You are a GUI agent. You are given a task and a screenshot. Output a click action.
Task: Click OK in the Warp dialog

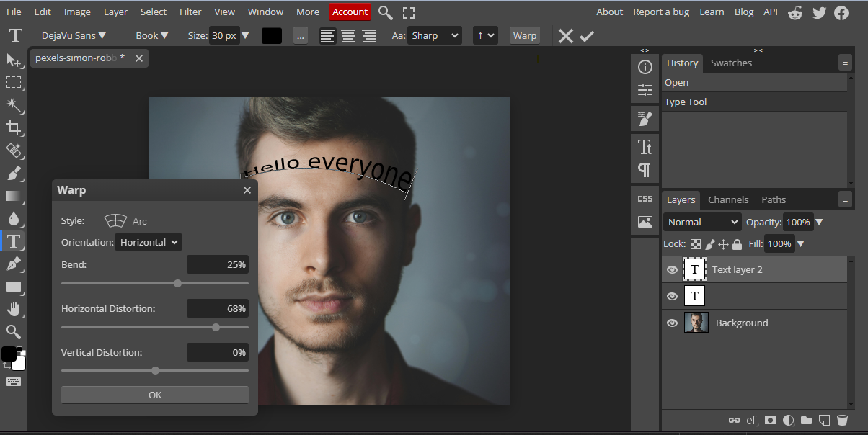(x=155, y=395)
